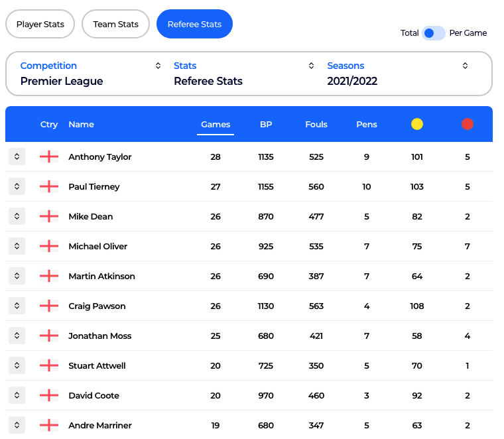Toggle the Total / Per Game switch
Image resolution: width=504 pixels, height=439 pixels.
click(434, 33)
